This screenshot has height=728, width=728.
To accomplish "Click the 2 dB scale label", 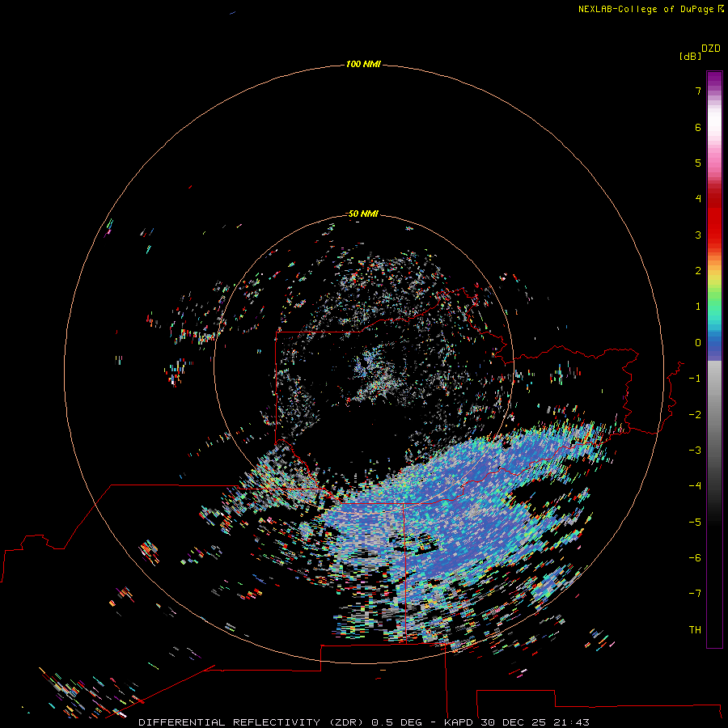I will point(698,271).
